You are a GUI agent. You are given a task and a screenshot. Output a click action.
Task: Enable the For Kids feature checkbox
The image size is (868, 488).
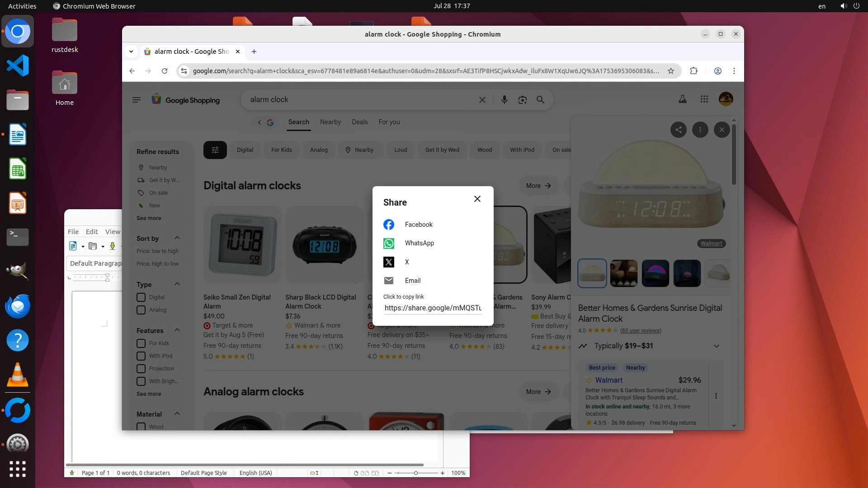pyautogui.click(x=141, y=343)
